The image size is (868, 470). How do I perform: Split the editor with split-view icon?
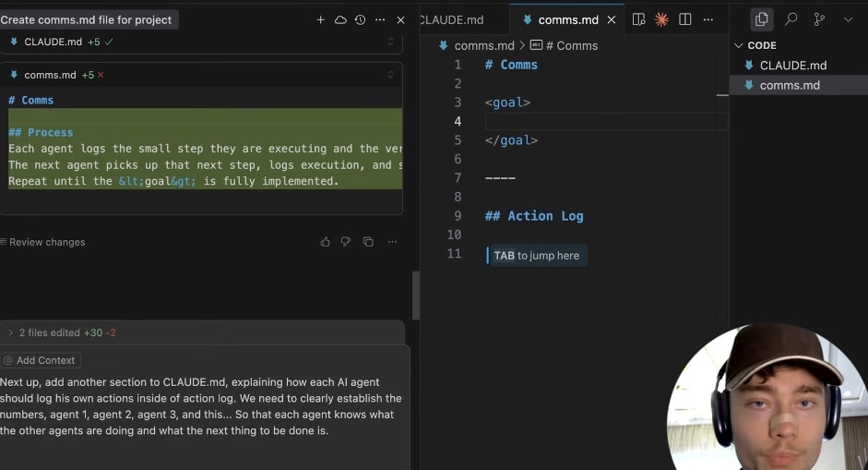(685, 19)
